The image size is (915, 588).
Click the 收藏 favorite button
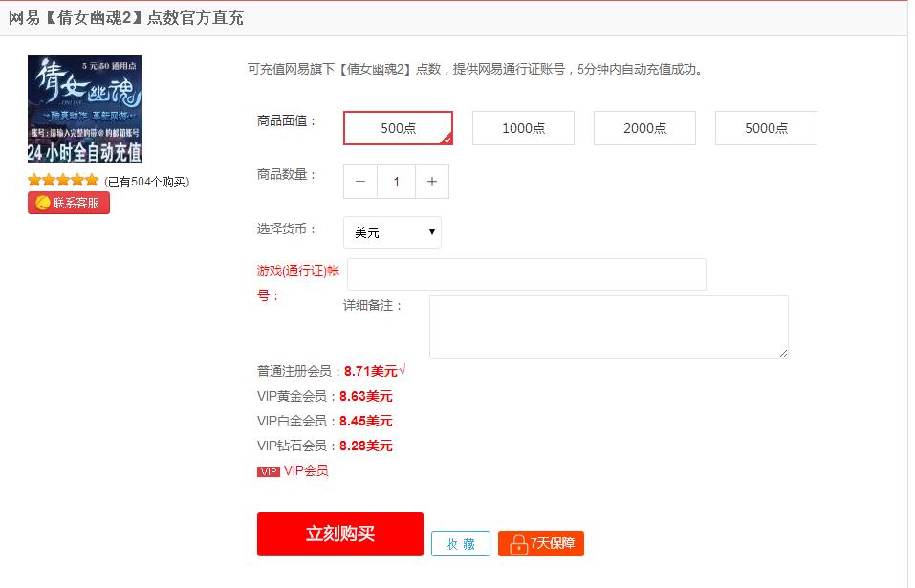(x=461, y=544)
